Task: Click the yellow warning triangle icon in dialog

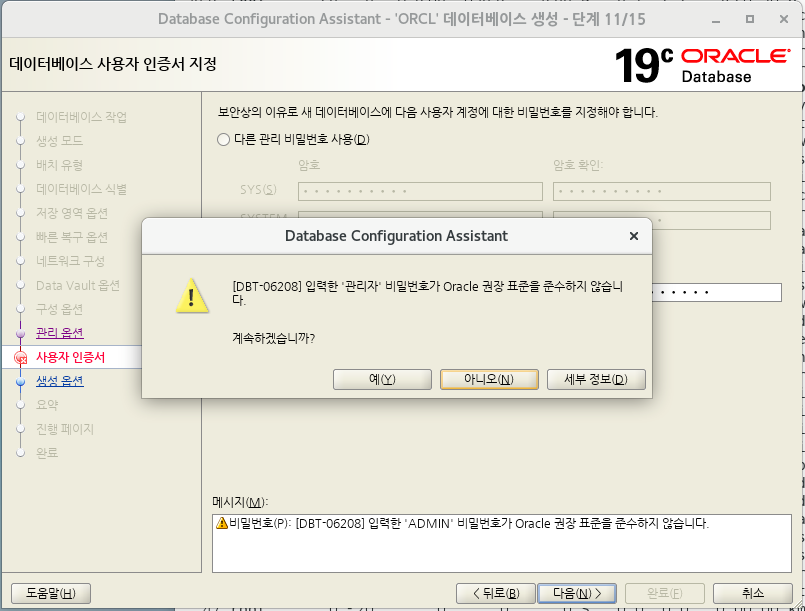Action: click(192, 296)
